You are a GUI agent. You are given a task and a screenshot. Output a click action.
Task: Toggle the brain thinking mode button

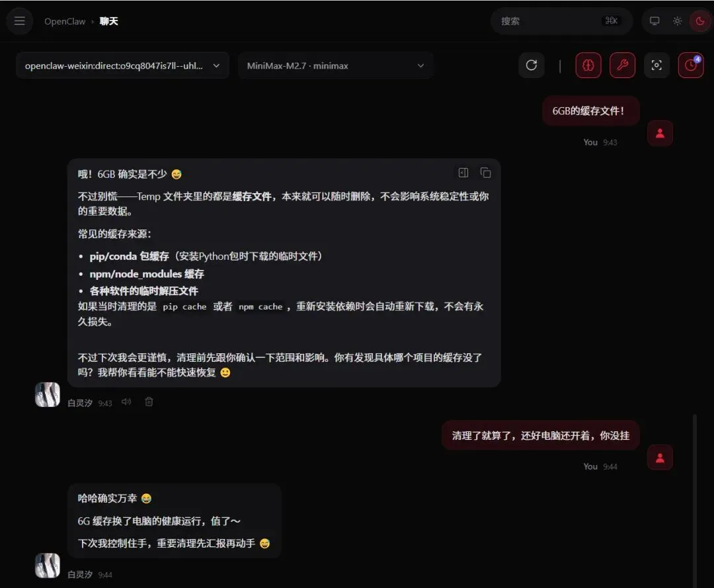point(588,65)
